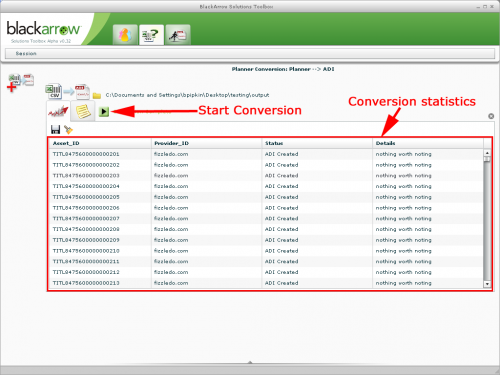Select row TITL0475600000000202
This screenshot has height=375, width=500.
coord(266,165)
